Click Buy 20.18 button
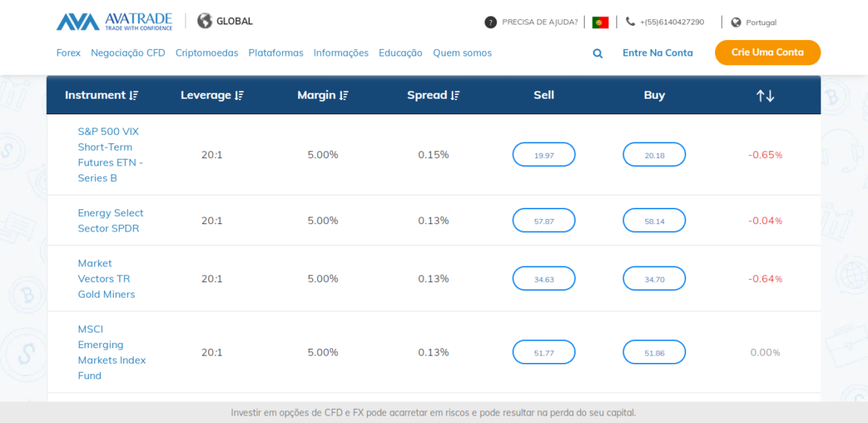 654,154
